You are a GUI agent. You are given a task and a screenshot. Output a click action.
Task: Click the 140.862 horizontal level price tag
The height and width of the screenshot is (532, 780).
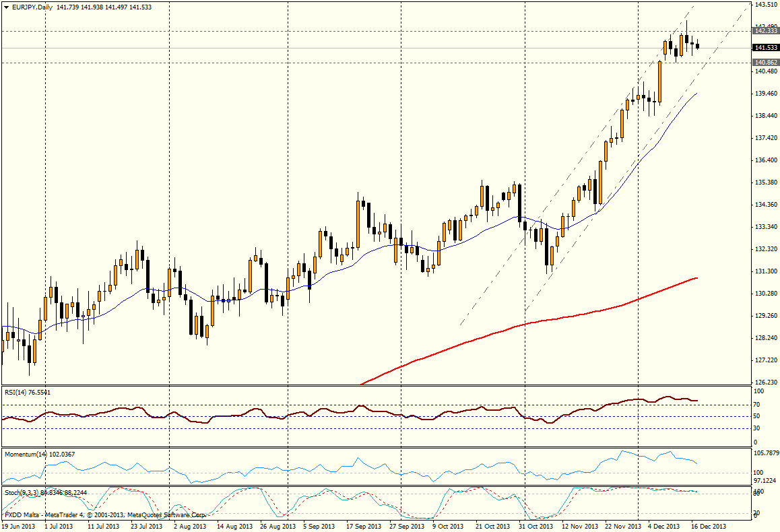click(x=767, y=63)
